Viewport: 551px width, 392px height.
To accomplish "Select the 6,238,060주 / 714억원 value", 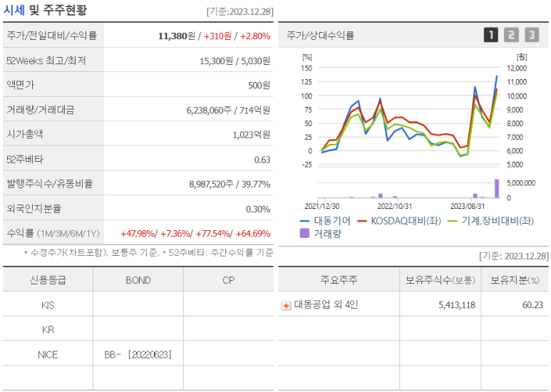I will pos(228,110).
